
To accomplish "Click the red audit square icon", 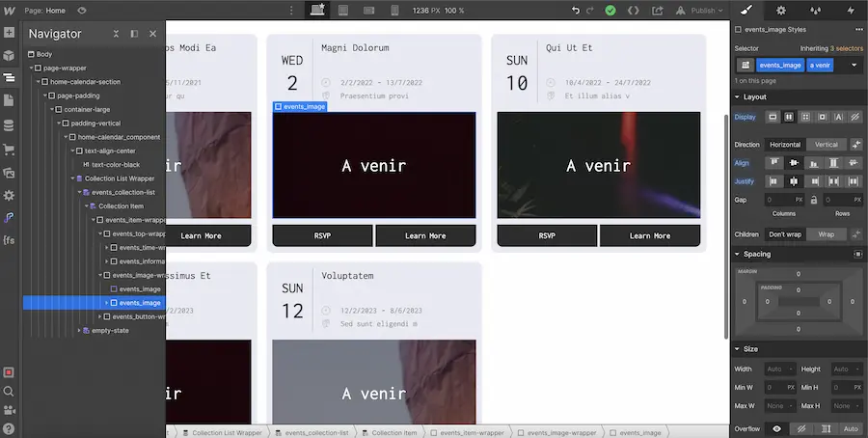I will [x=9, y=372].
